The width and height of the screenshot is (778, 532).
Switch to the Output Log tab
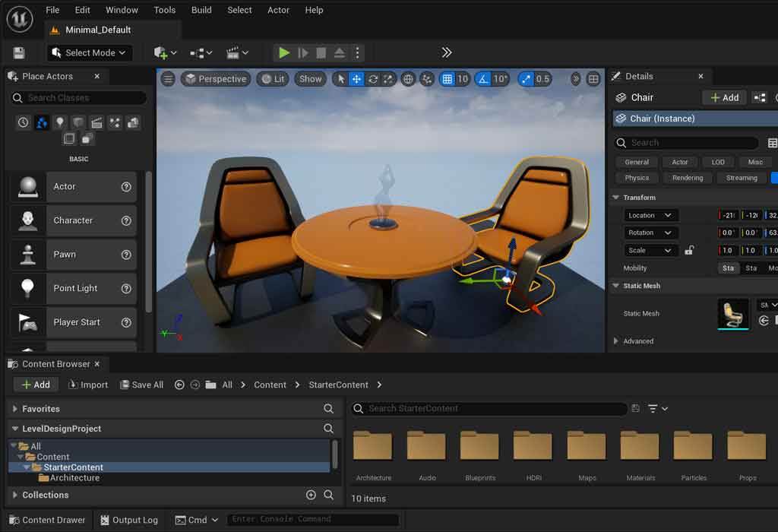click(x=128, y=520)
